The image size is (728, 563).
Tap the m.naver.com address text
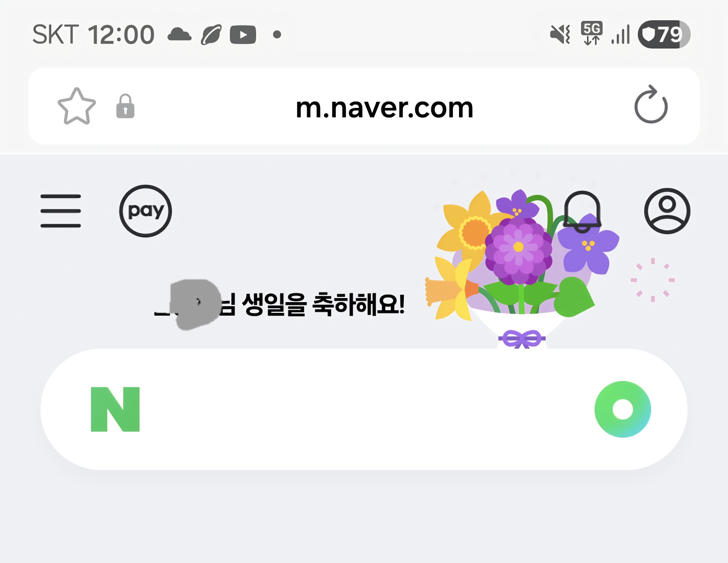(384, 108)
